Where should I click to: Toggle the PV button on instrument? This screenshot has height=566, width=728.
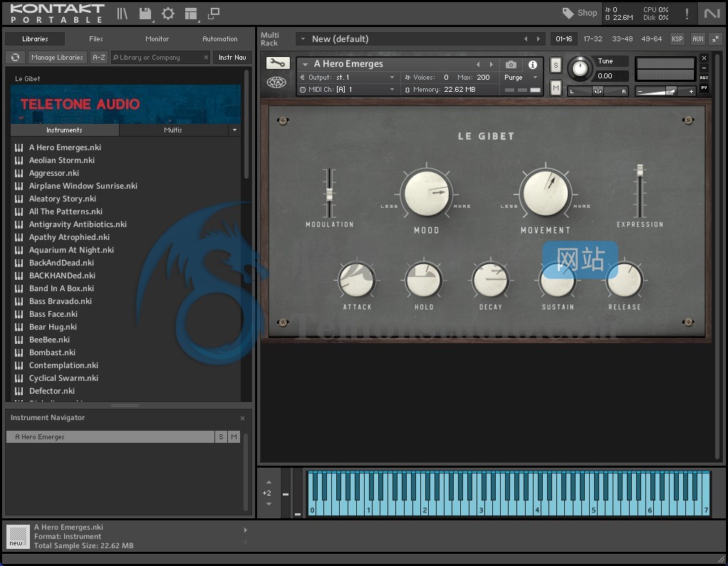[704, 88]
